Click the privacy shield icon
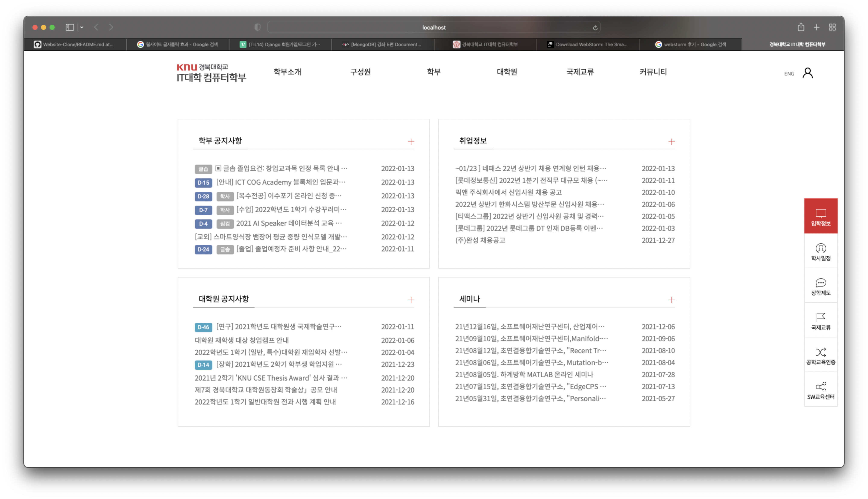868x499 pixels. pos(257,27)
